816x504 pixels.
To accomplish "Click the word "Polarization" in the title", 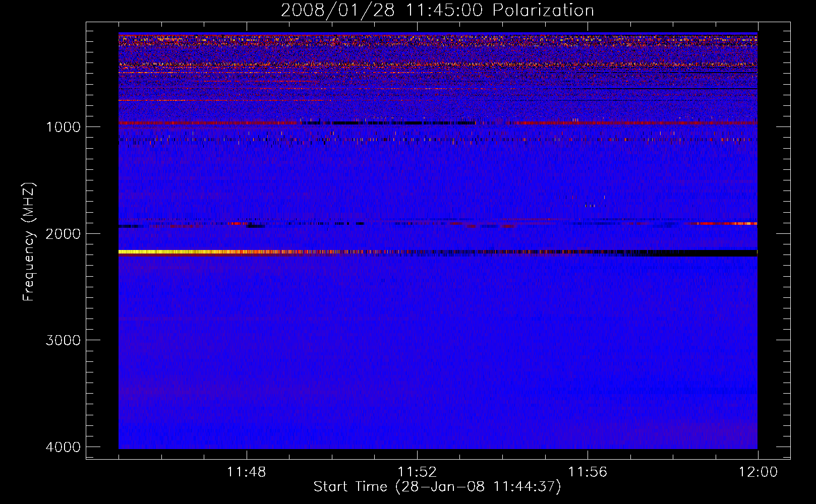I will 543,10.
